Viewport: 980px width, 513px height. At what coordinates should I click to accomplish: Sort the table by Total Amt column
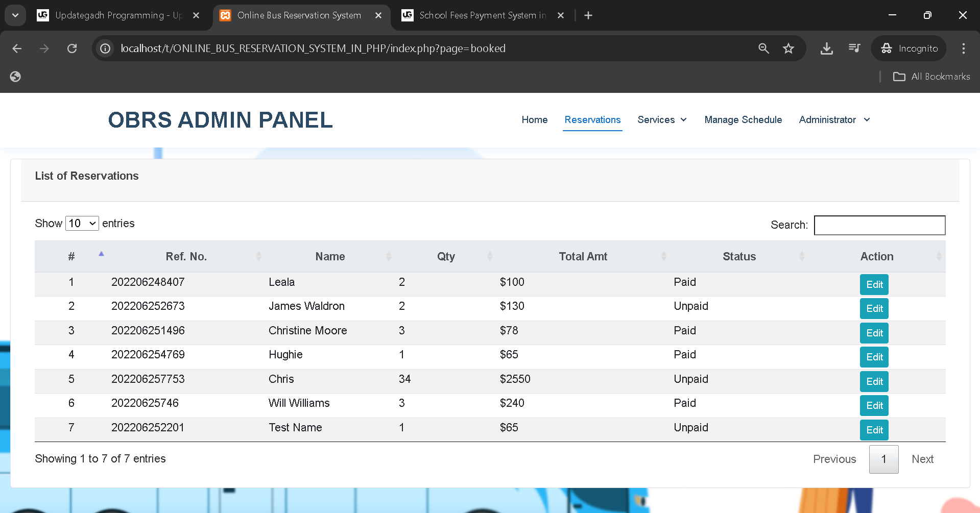click(583, 257)
